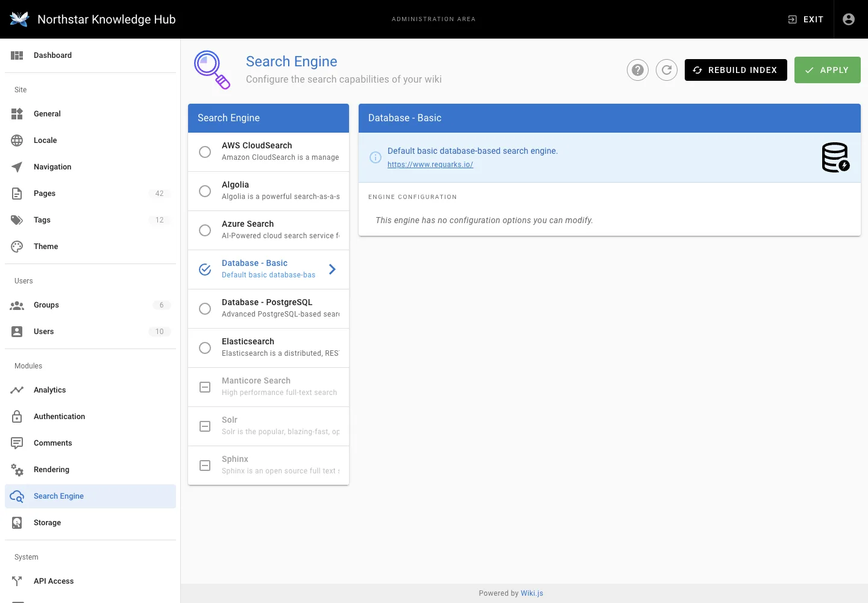
Task: Click the Dashboard grid icon
Action: [17, 55]
